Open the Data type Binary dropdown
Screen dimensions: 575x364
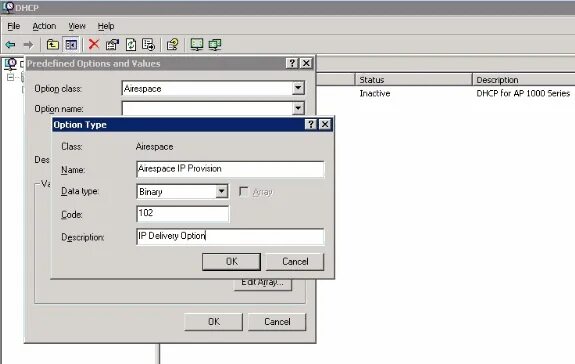(x=221, y=191)
